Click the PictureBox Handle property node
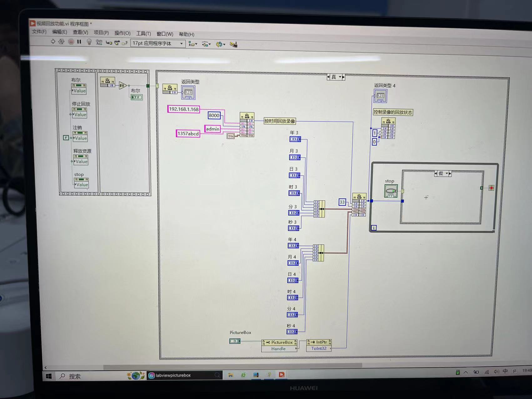 point(279,346)
